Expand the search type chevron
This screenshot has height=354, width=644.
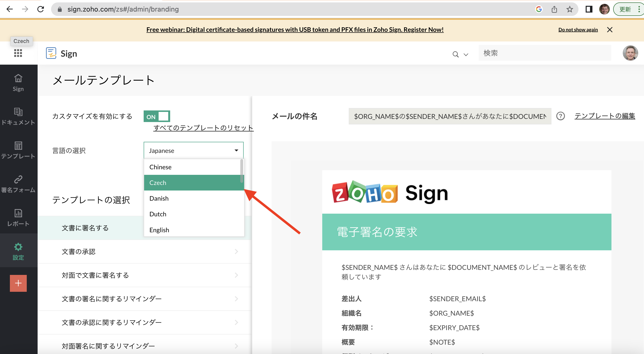[x=466, y=54]
